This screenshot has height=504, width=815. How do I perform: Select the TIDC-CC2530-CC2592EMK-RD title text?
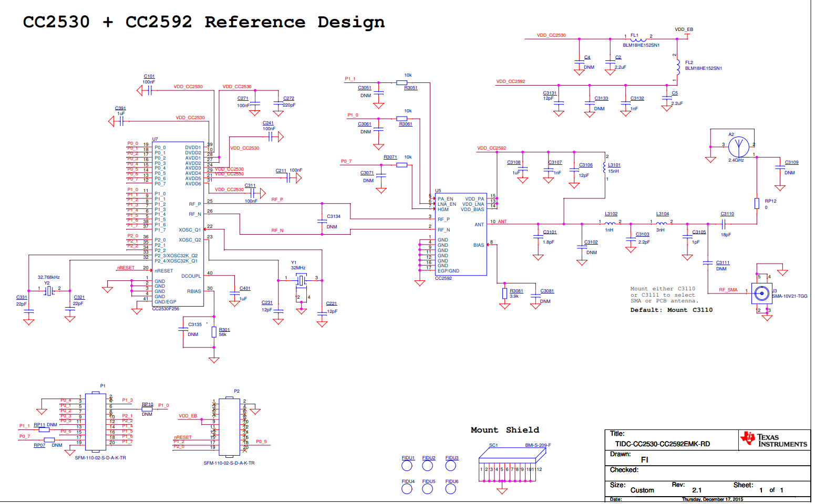pyautogui.click(x=662, y=444)
